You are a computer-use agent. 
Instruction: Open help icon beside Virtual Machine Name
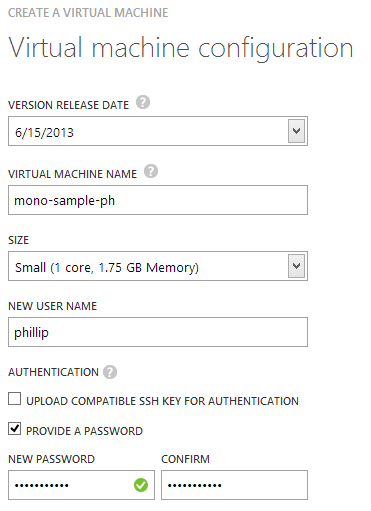(x=151, y=171)
